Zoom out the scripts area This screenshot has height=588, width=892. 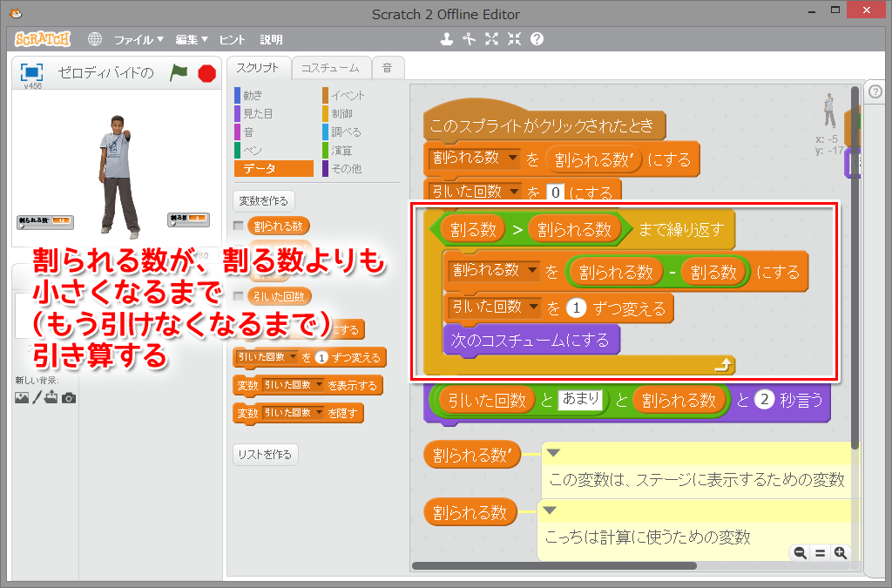pos(800,553)
